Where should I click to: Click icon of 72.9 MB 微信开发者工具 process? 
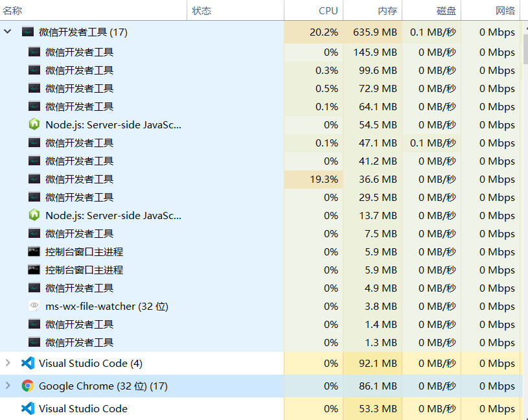coord(34,88)
